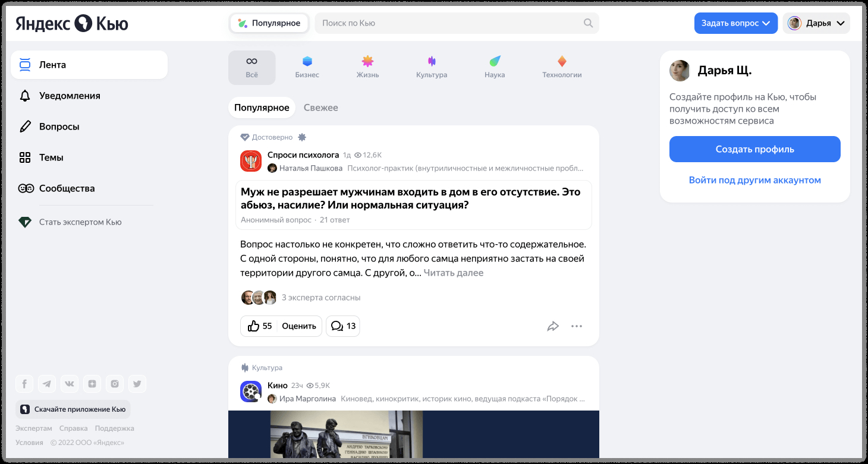Viewport: 868px width, 464px height.
Task: Select the Популярное feed tab above the posts
Action: coord(262,108)
